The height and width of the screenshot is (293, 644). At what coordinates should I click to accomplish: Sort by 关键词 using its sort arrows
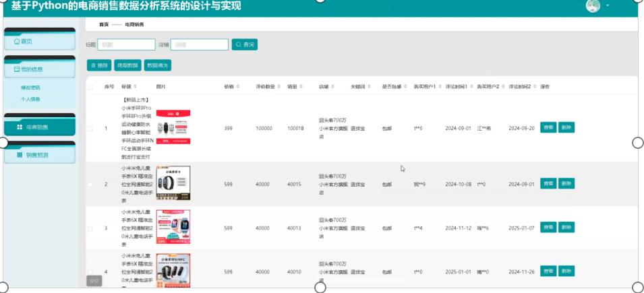tap(369, 87)
